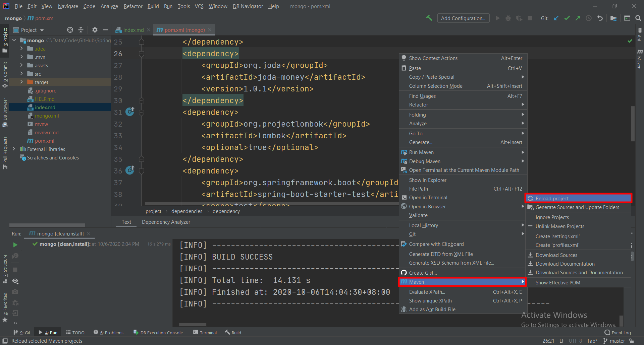This screenshot has height=345, width=644.
Task: Open Event Log from status bar
Action: click(x=618, y=333)
